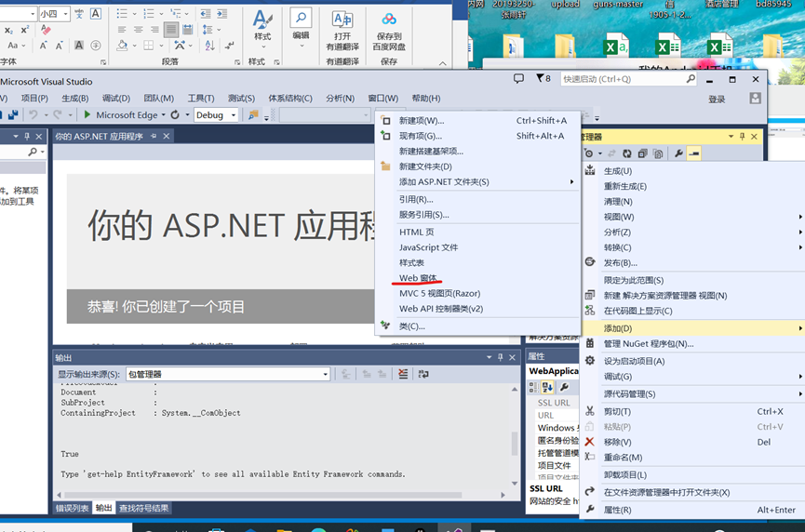805x532 pixels.
Task: Click the Word show paragraph marks icon
Action: click(230, 46)
